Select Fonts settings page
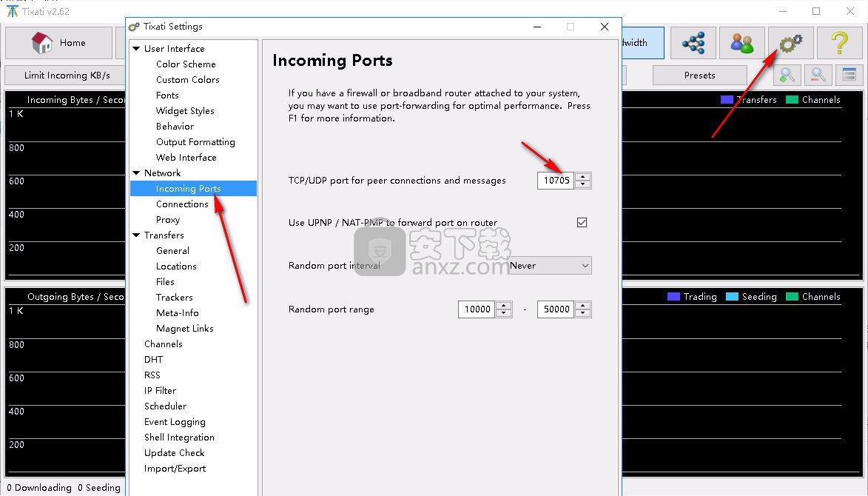Screen dimensions: 868x496 (x=167, y=95)
